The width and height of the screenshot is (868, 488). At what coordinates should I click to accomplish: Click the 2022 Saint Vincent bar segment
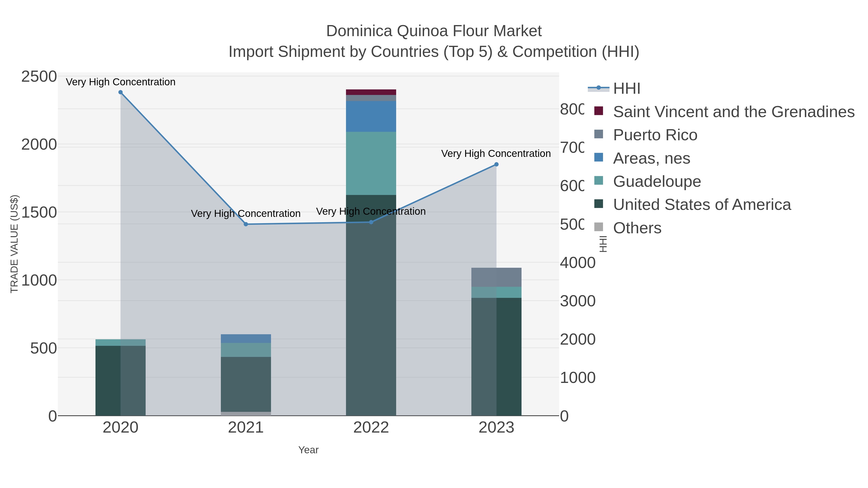click(x=371, y=92)
